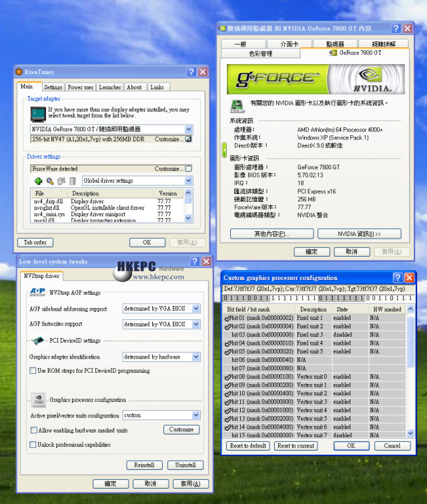Viewport: 427px width, 504px height.
Task: Click the edit profile icon beside magnifier
Action: [61, 181]
